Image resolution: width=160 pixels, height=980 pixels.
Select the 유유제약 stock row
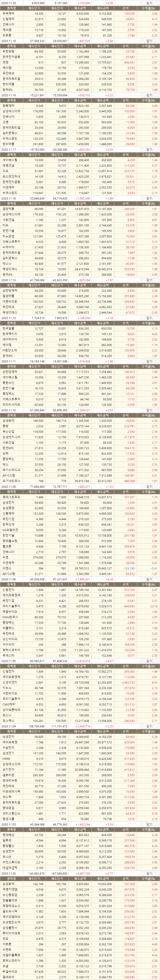80,13
